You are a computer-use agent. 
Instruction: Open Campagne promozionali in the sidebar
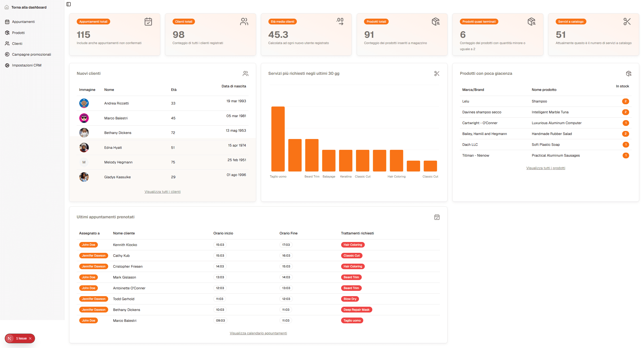click(x=32, y=54)
